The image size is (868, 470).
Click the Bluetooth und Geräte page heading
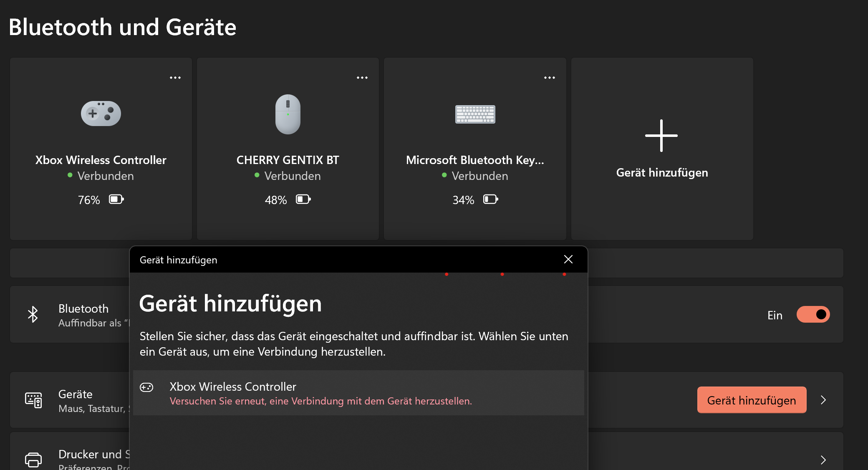(x=123, y=27)
